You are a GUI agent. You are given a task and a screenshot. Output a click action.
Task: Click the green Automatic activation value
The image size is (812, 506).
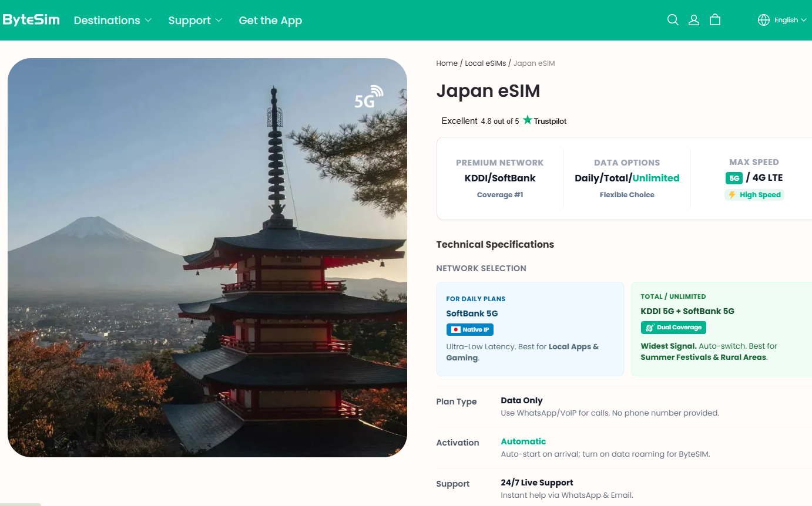pos(524,441)
